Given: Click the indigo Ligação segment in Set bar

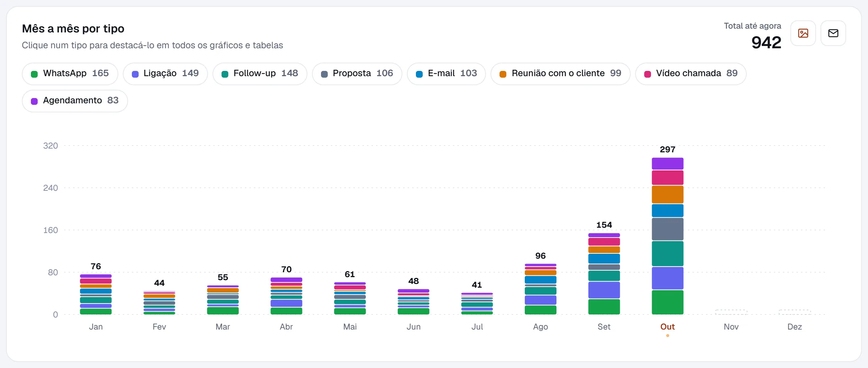Looking at the screenshot, I should click(604, 290).
